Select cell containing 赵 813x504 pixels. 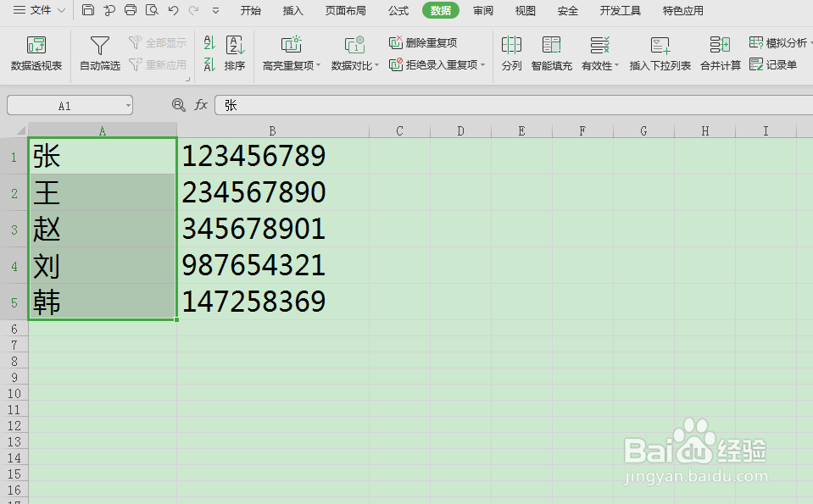(x=103, y=229)
